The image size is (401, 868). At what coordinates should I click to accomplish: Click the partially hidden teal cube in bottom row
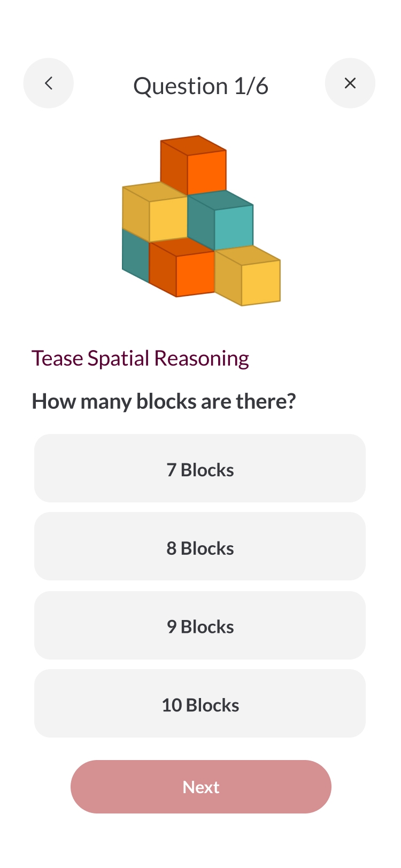(x=135, y=255)
